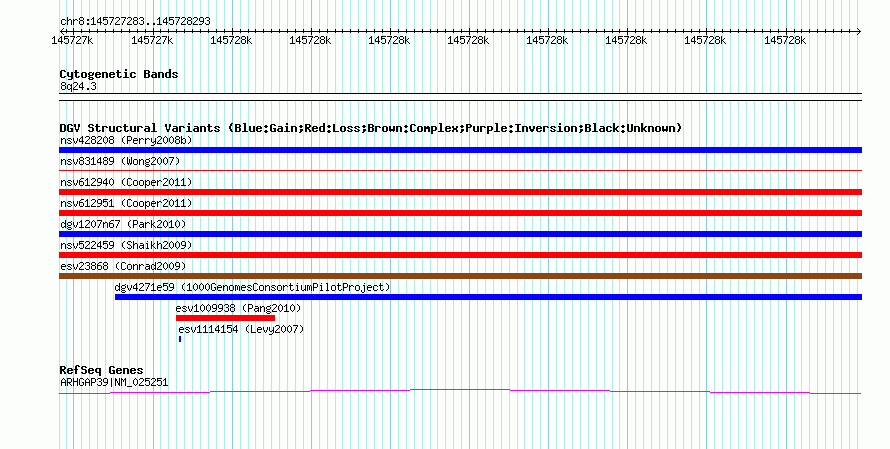Screen dimensions: 890x449
Task: Open variant label nsv831489 (Wong2007)
Action: click(x=120, y=161)
